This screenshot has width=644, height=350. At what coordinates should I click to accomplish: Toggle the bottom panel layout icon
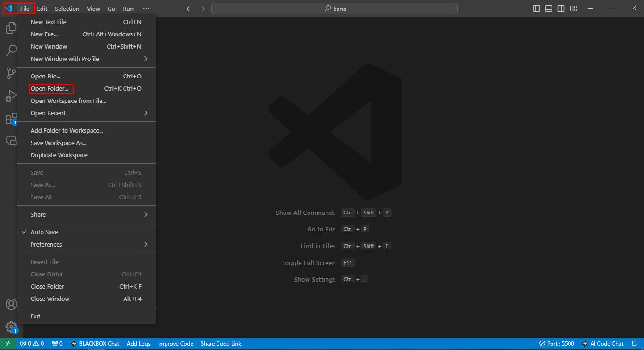click(549, 9)
